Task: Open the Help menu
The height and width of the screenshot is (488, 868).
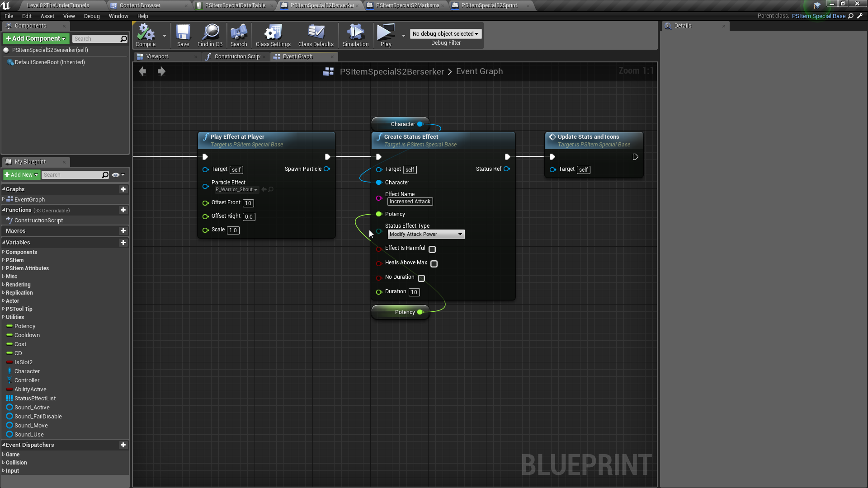Action: [x=143, y=16]
